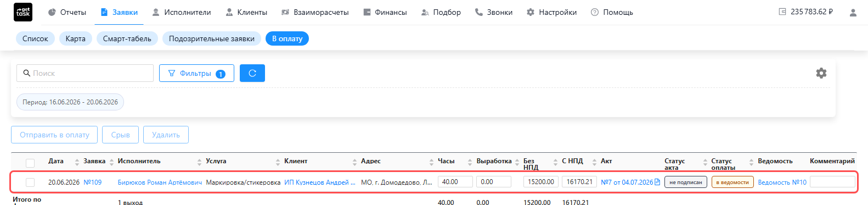Sort by Клиент column arrows
This screenshot has width=868, height=205.
354,162
